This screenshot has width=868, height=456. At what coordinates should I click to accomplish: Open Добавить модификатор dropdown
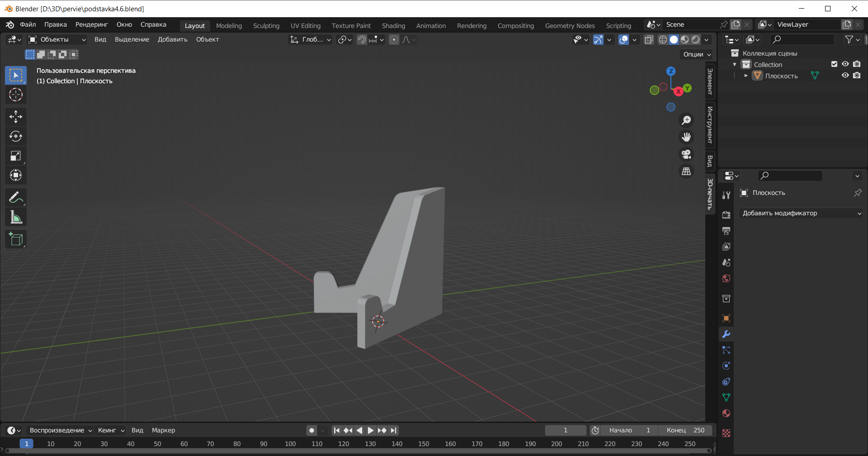click(x=801, y=213)
